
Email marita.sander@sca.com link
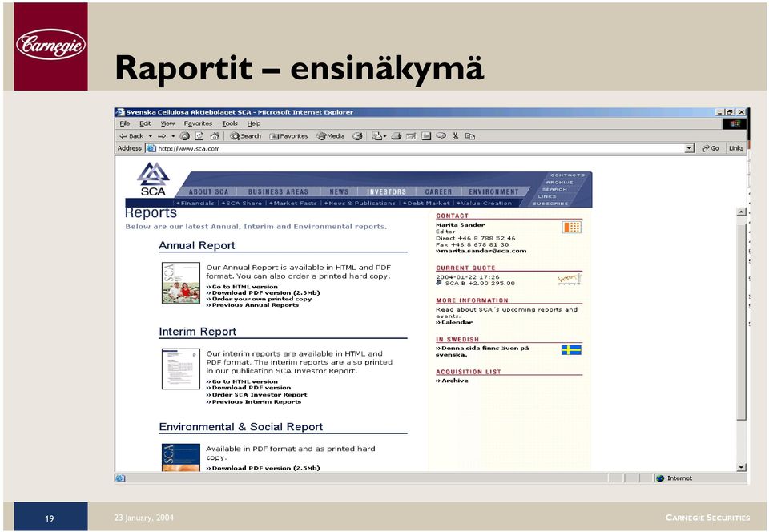pos(481,251)
